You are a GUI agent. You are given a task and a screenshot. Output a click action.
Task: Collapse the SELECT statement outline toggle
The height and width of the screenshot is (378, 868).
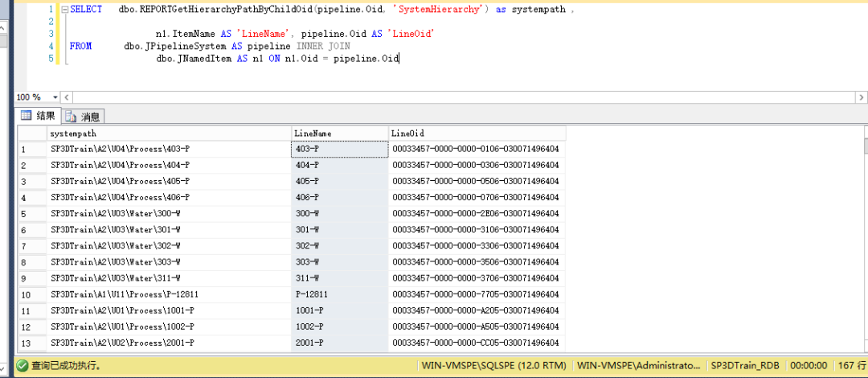coord(65,10)
